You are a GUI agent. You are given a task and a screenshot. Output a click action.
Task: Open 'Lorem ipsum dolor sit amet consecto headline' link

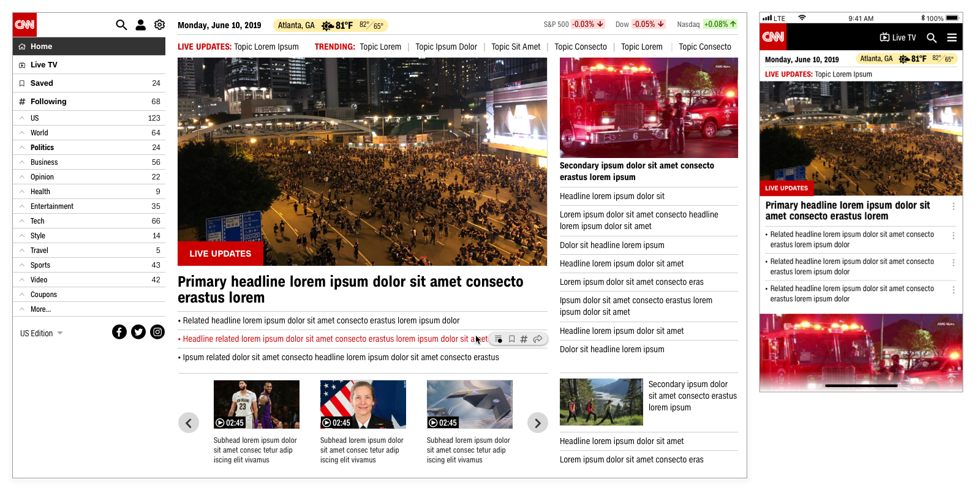[639, 221]
